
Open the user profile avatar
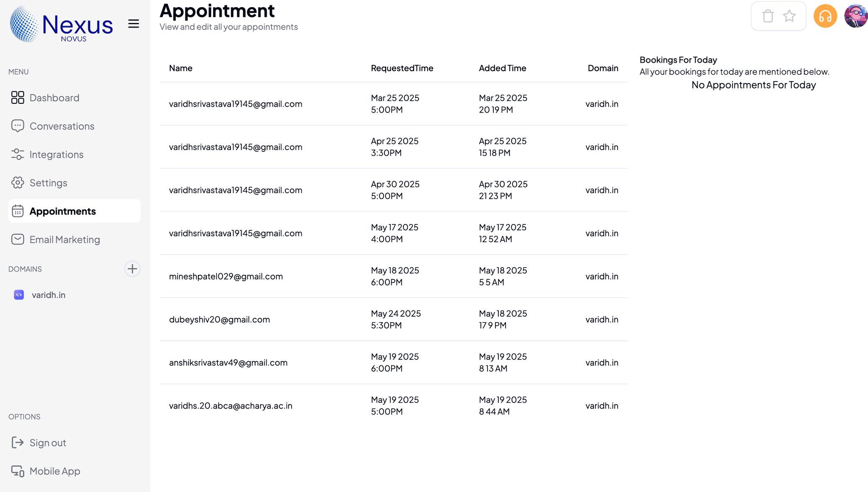(856, 16)
